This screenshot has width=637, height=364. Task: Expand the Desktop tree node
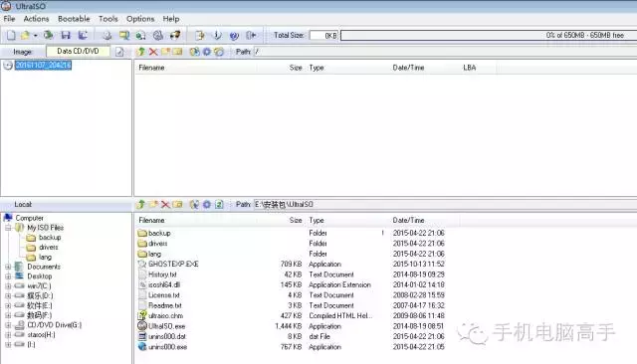pos(8,276)
